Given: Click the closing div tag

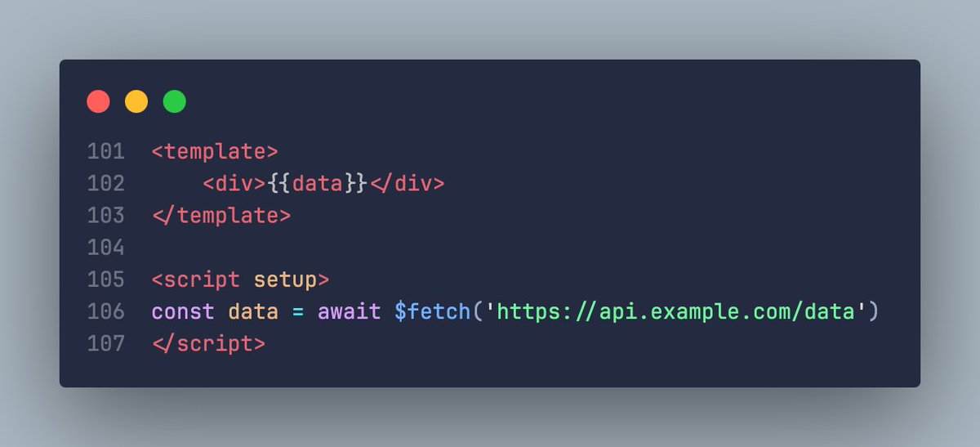Looking at the screenshot, I should tap(407, 183).
